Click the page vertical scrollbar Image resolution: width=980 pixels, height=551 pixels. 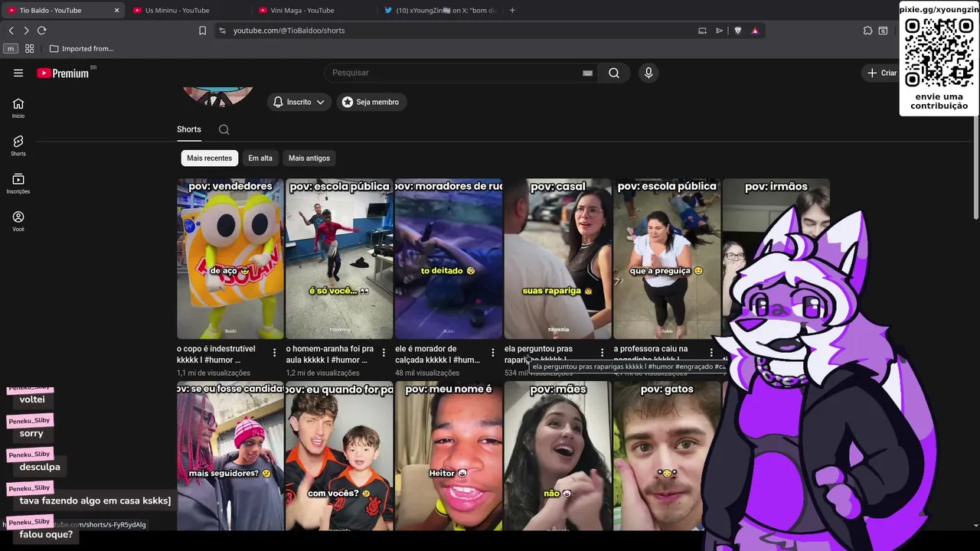[975, 168]
